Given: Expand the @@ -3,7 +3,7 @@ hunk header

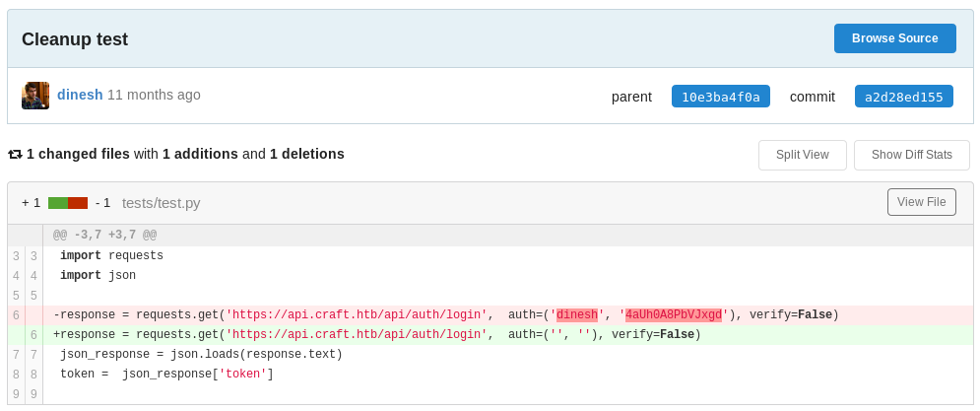Looking at the screenshot, I should click(104, 236).
